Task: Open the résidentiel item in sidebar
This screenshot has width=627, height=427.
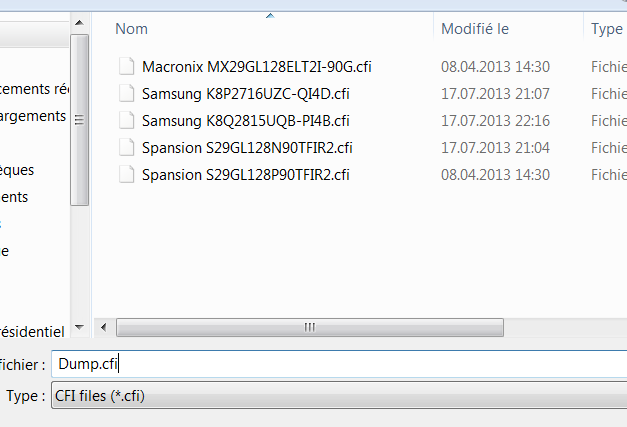Action: [32, 331]
